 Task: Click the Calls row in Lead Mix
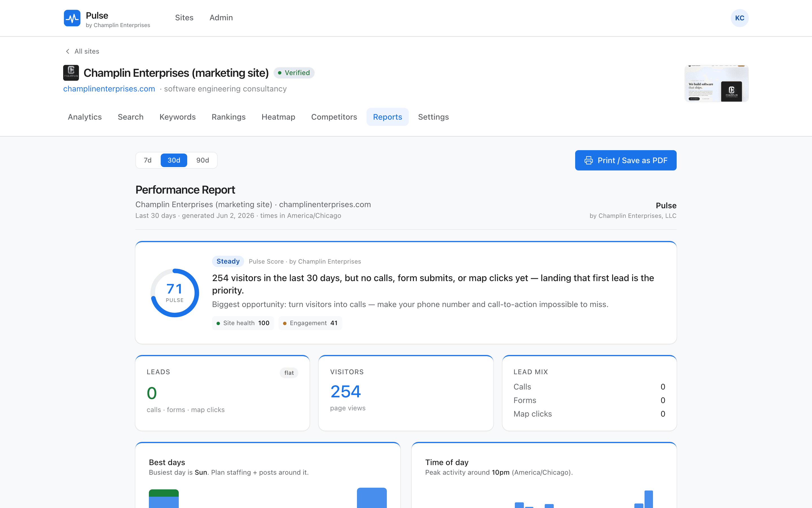coord(589,387)
